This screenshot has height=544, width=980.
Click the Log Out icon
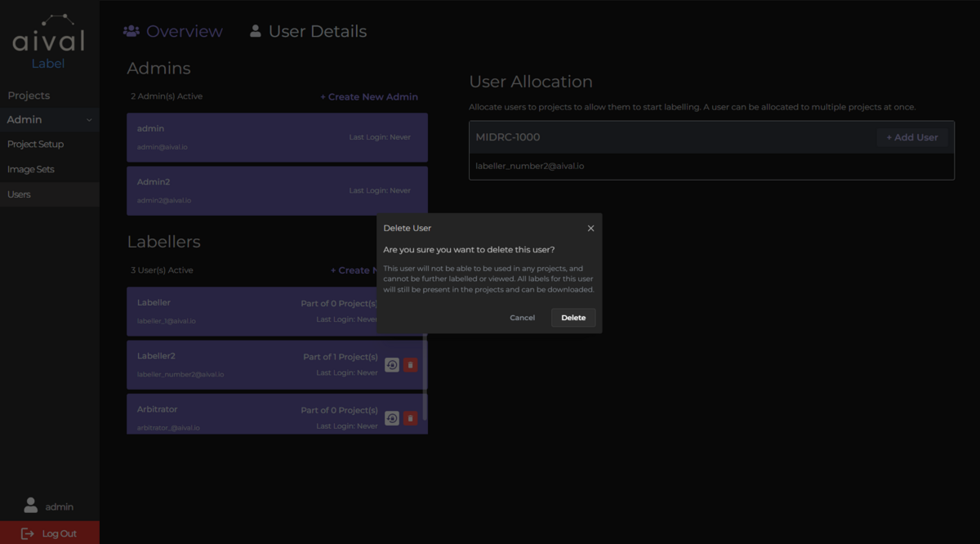click(x=28, y=533)
